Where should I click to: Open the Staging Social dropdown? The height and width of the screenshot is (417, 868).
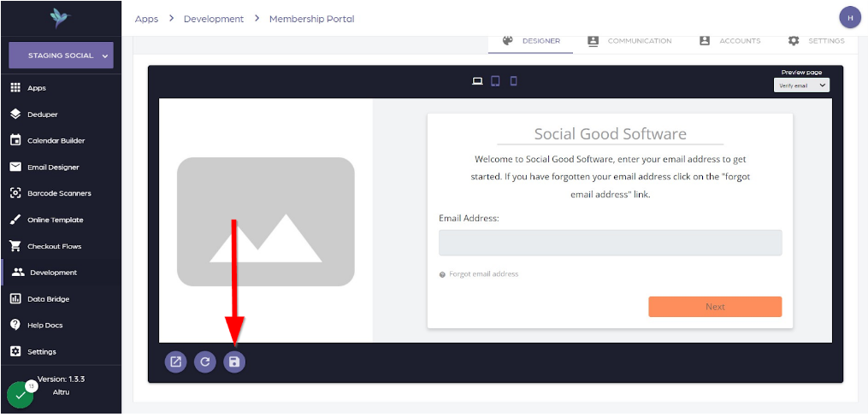click(x=61, y=56)
